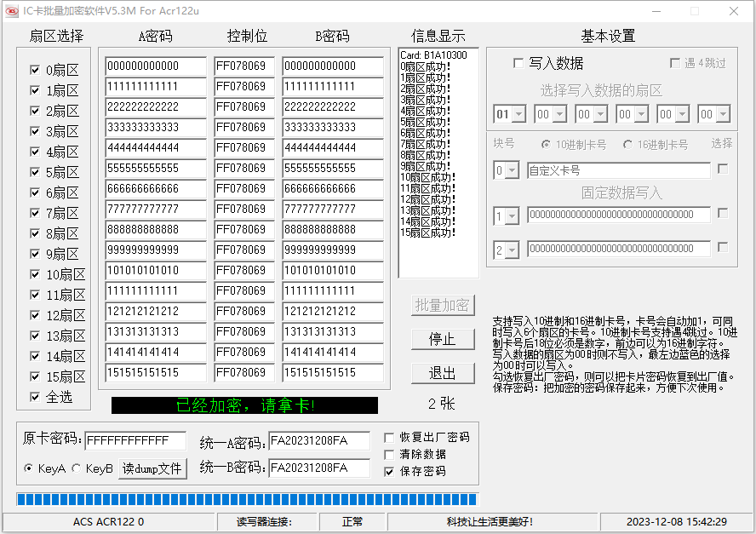This screenshot has width=756, height=534.
Task: Choose the 16进制卡号 radio option
Action: [x=627, y=144]
